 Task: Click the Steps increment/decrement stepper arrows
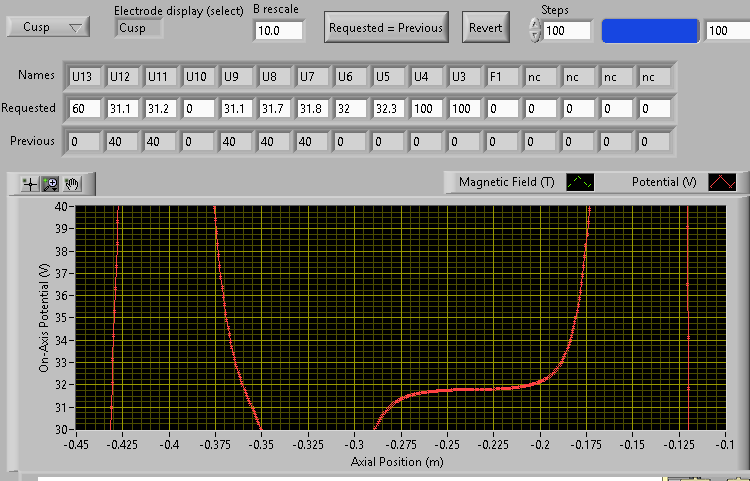[x=534, y=31]
